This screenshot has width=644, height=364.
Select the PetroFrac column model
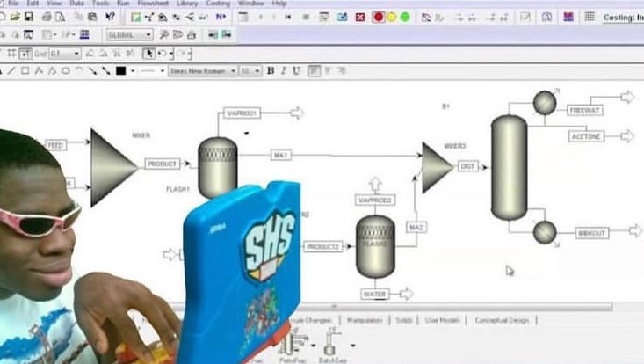[x=293, y=346]
